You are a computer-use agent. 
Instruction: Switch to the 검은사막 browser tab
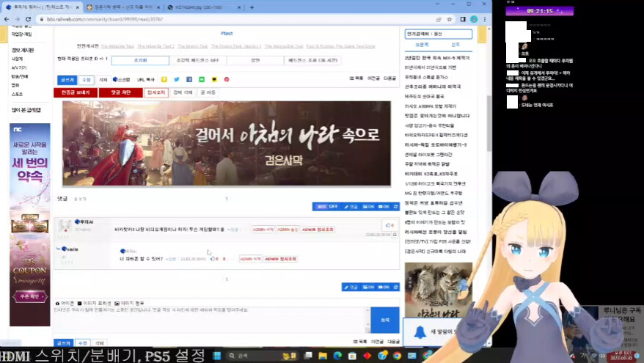(x=122, y=7)
